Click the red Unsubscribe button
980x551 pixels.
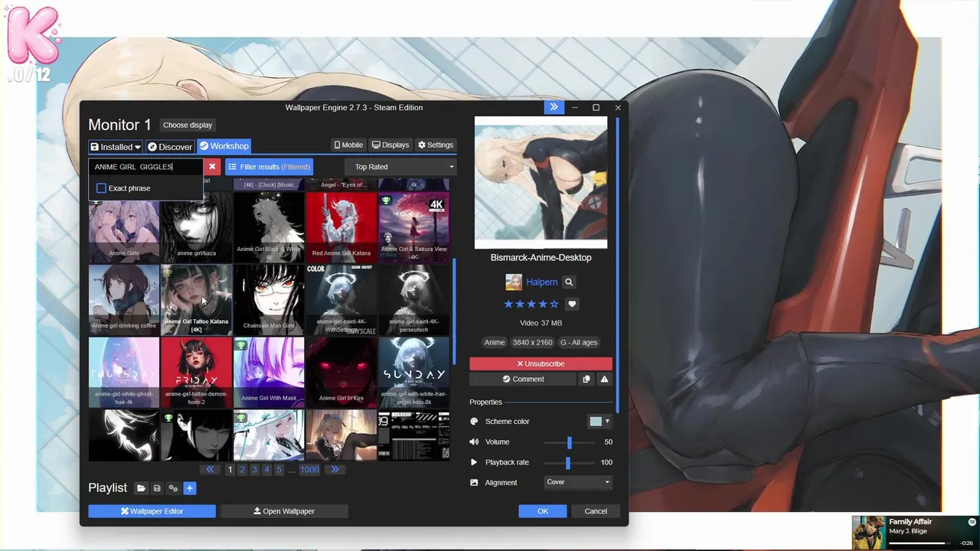point(541,364)
